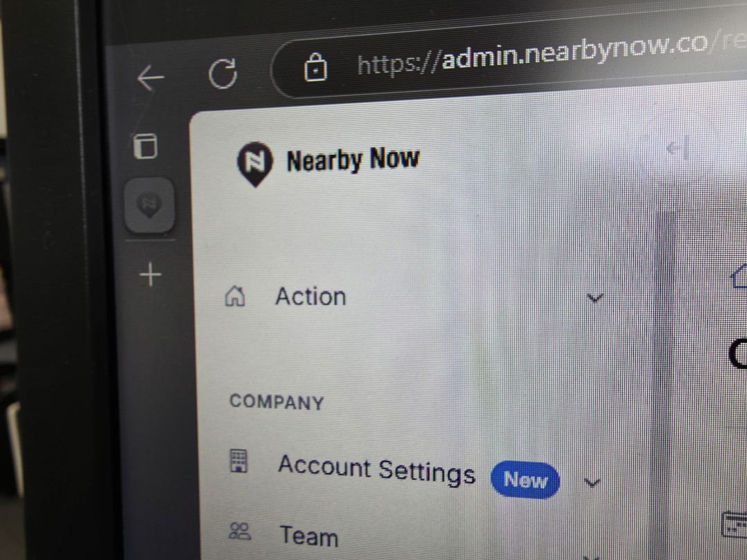
Task: Collapse the sidebar with the arrow-bar icon
Action: pyautogui.click(x=679, y=148)
